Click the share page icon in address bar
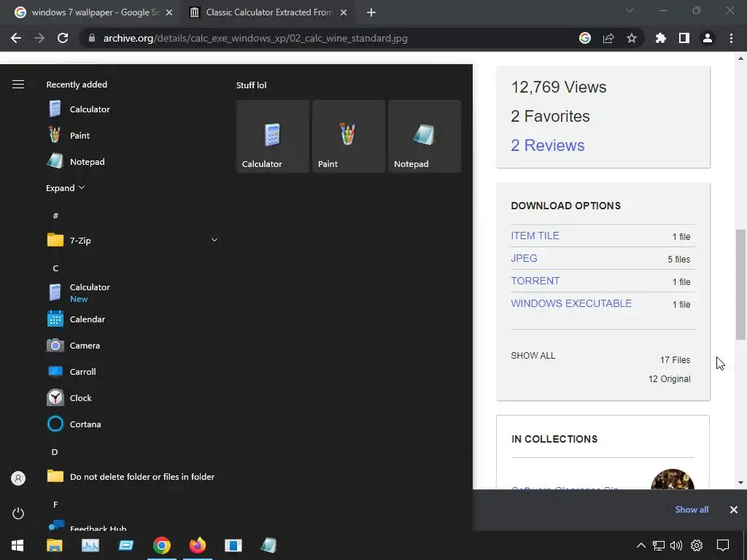Viewport: 747px width, 560px height. 608,38
